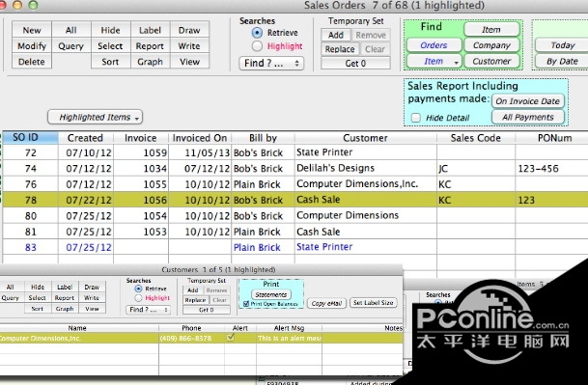The width and height of the screenshot is (588, 385).
Task: Click View in Sales Orders toolbar
Action: pos(189,62)
